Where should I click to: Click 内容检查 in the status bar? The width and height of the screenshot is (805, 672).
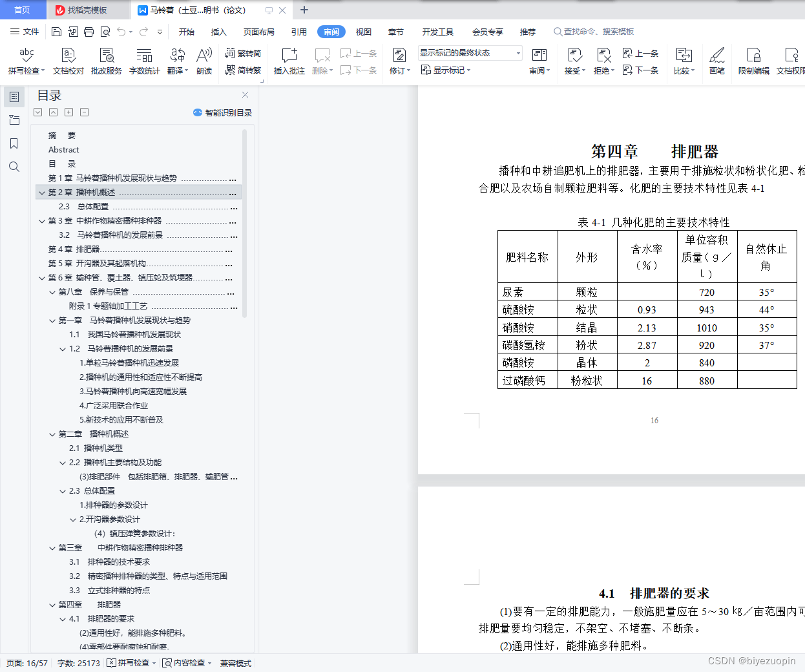tap(187, 663)
